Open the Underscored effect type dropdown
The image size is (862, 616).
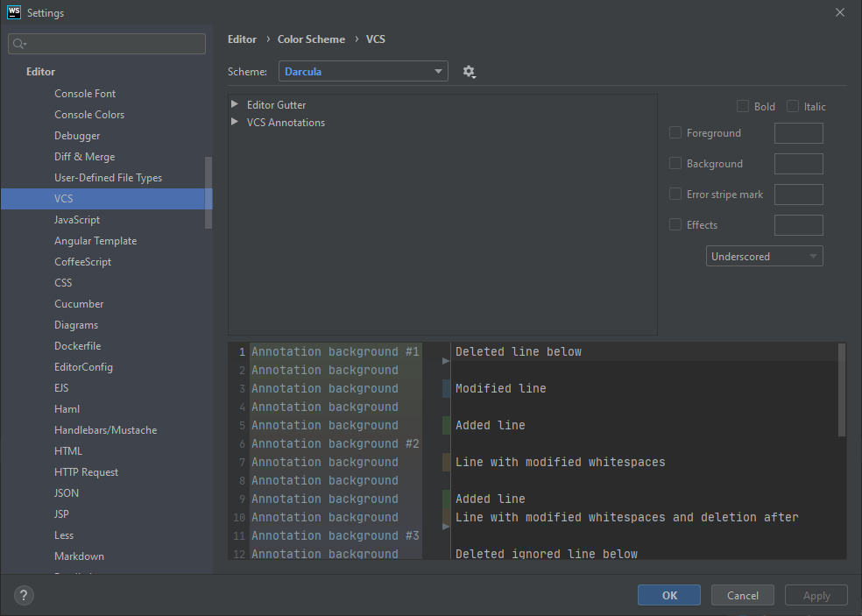[x=764, y=257]
